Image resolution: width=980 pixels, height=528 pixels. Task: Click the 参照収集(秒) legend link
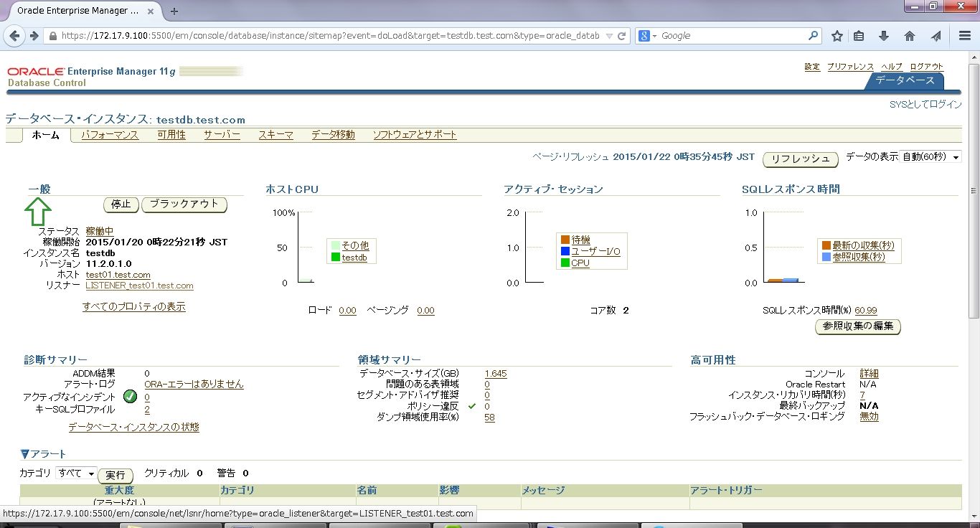[859, 257]
